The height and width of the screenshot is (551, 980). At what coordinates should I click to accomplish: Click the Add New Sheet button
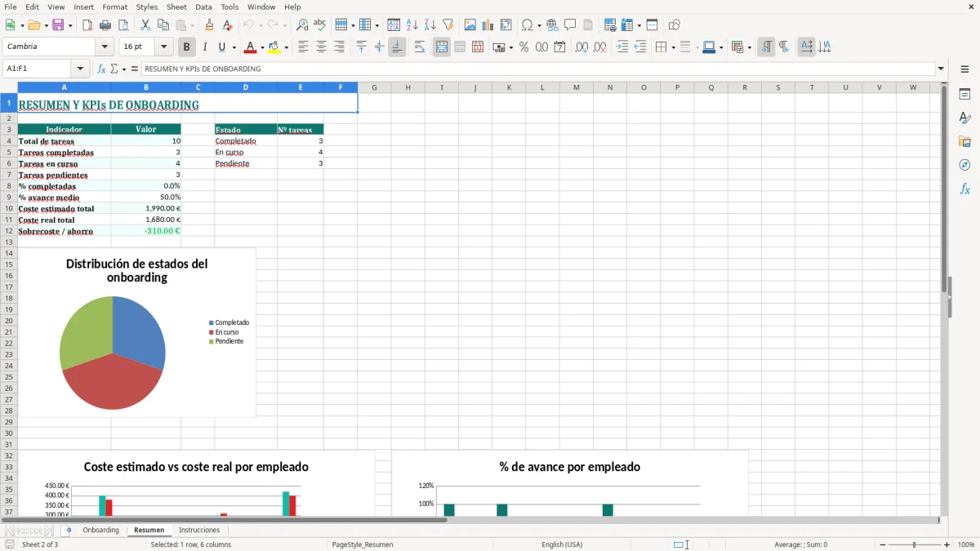click(x=69, y=531)
